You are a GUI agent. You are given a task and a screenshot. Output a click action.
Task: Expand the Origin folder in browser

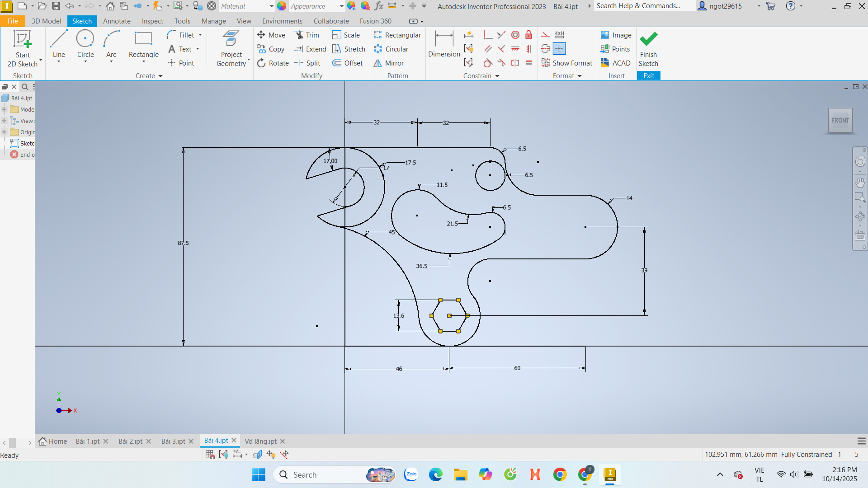tap(4, 132)
